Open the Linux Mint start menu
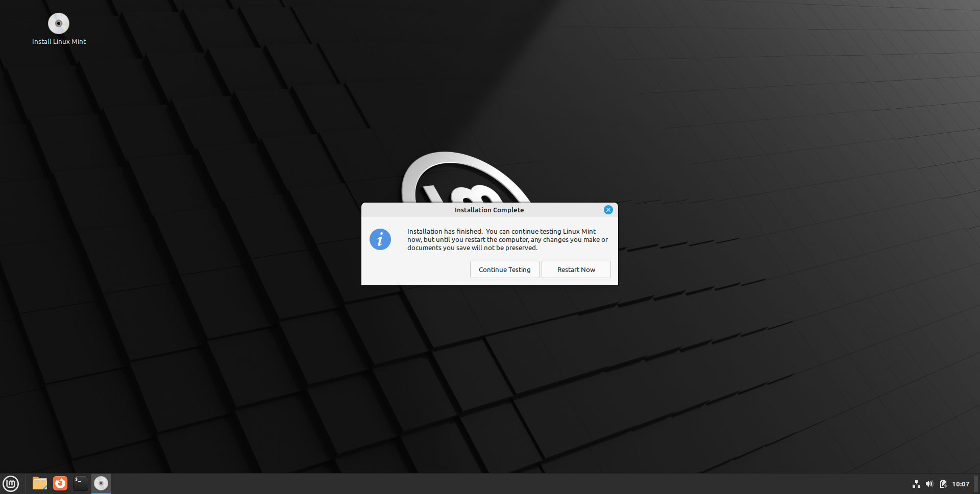Viewport: 980px width, 494px height. [11, 483]
